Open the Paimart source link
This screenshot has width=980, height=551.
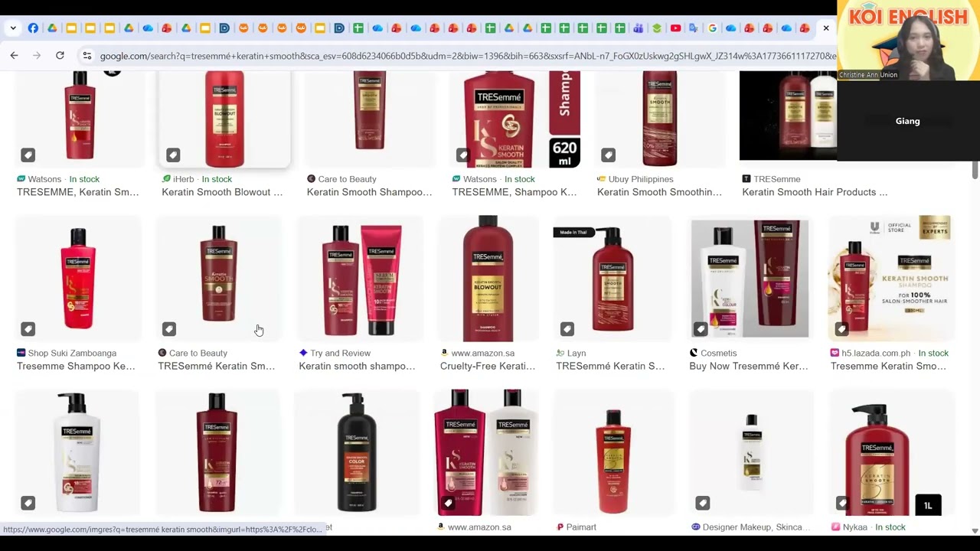coord(577,527)
